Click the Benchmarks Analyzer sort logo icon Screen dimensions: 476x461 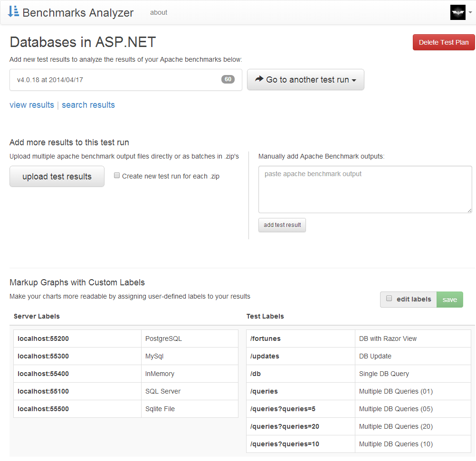pyautogui.click(x=13, y=11)
